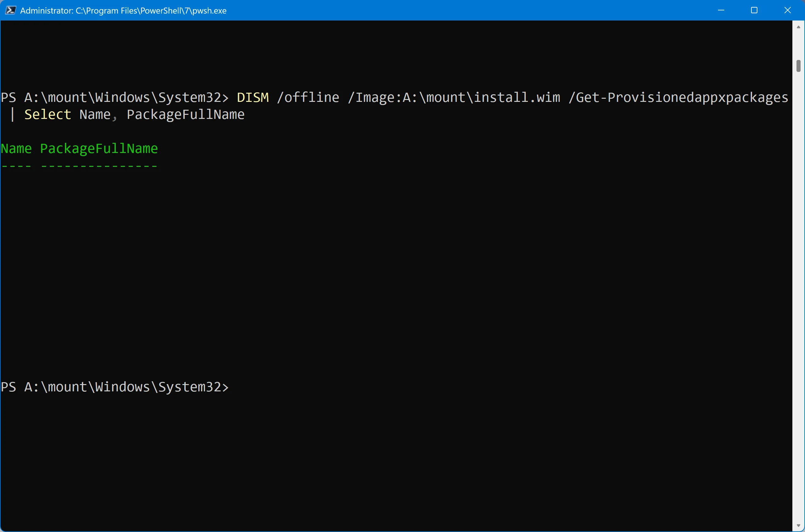Click the yellow Select cmdlet text
The height and width of the screenshot is (532, 805).
click(x=48, y=114)
